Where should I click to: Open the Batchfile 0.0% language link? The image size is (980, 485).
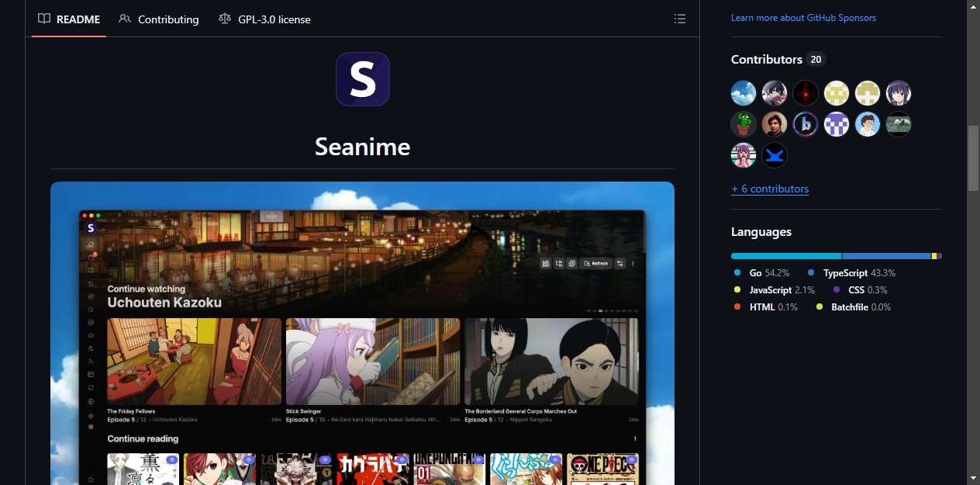tap(853, 307)
